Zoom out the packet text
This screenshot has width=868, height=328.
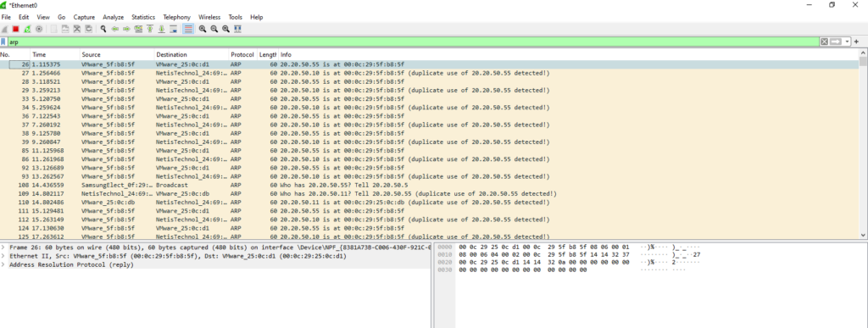click(214, 29)
